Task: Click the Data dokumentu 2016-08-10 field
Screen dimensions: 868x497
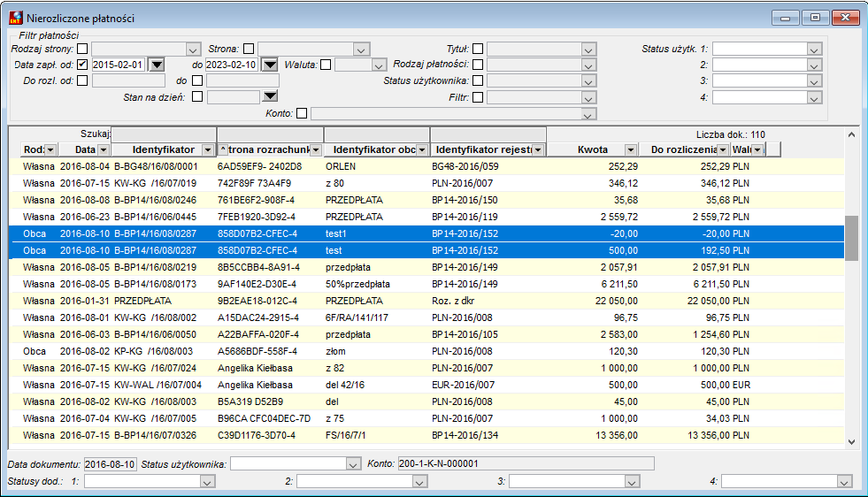Action: point(111,463)
